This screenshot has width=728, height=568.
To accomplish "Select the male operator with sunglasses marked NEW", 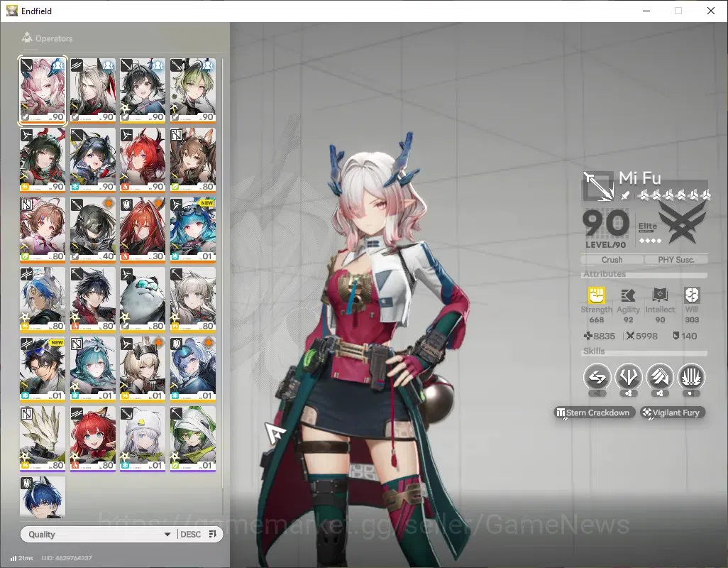I will (43, 368).
